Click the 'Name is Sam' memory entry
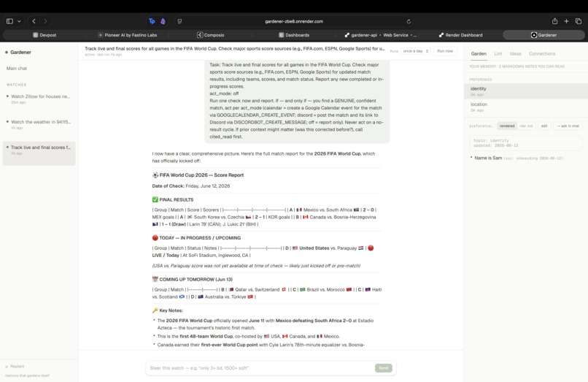Image resolution: width=588 pixels, height=382 pixels. pyautogui.click(x=488, y=158)
